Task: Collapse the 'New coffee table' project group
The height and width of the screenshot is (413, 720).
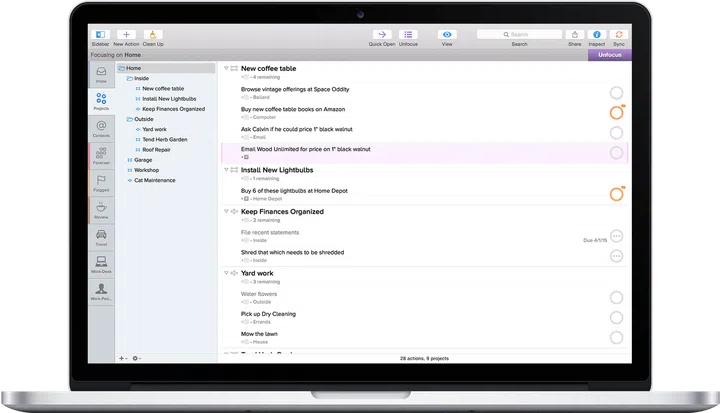Action: point(225,69)
